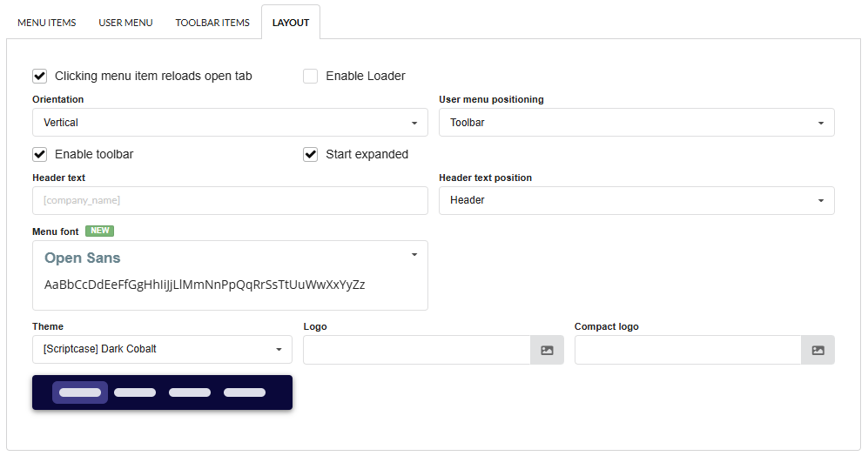Click the NEW badge beside Menu font

[99, 231]
